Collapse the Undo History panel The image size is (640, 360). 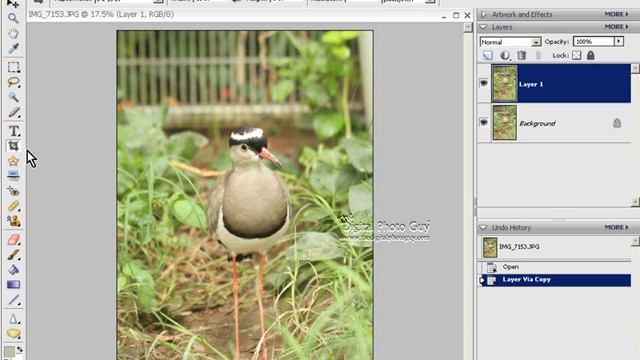(x=484, y=227)
